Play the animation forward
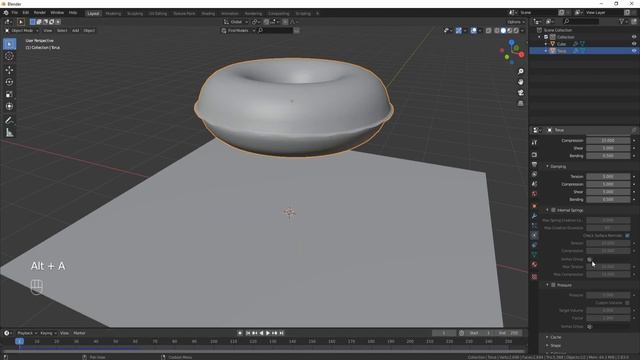The image size is (640, 360). 268,333
